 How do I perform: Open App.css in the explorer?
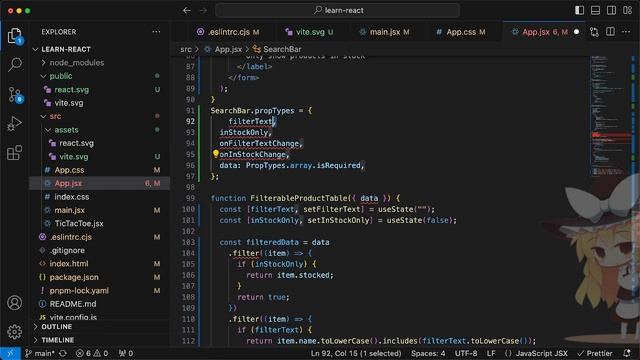100,170
